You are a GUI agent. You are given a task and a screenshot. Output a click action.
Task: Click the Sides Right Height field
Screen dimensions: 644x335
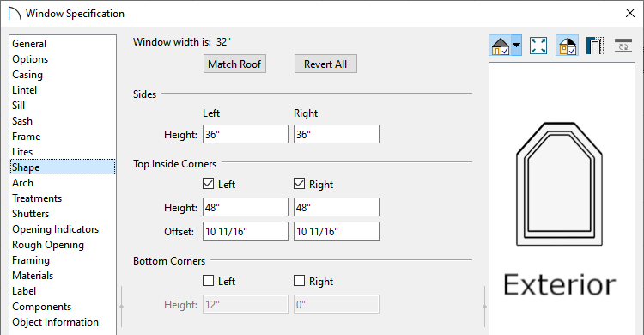[337, 134]
